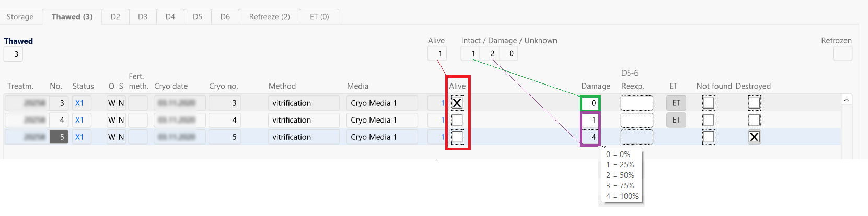Click the ET button in row 3
The width and height of the screenshot is (868, 216).
coord(676,103)
